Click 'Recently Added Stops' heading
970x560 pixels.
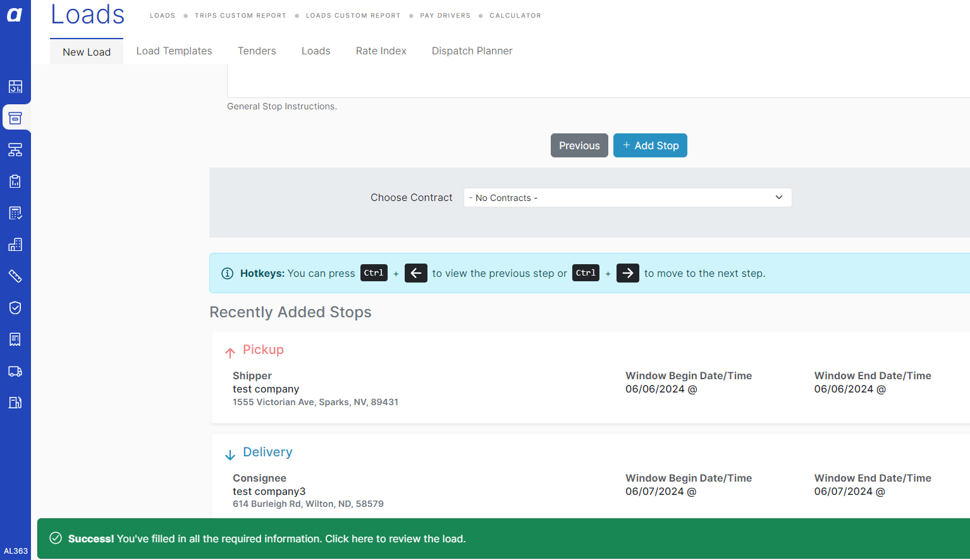tap(290, 312)
